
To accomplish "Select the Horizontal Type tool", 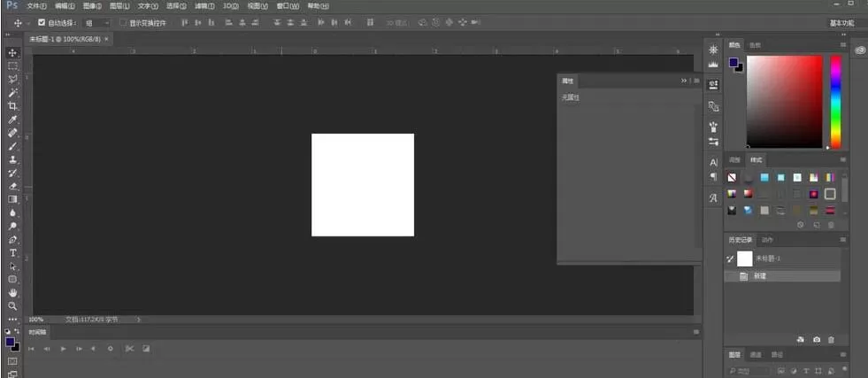I will tap(12, 253).
